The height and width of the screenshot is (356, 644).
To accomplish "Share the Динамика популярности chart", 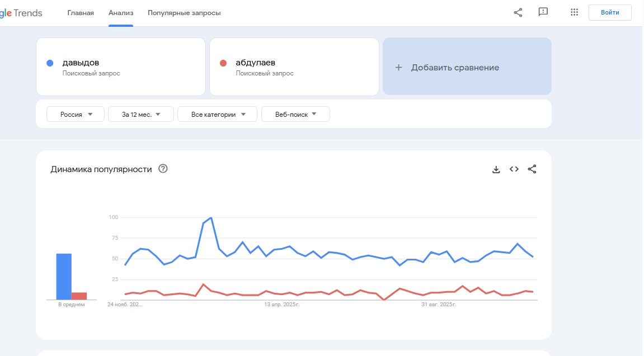I will pos(532,169).
